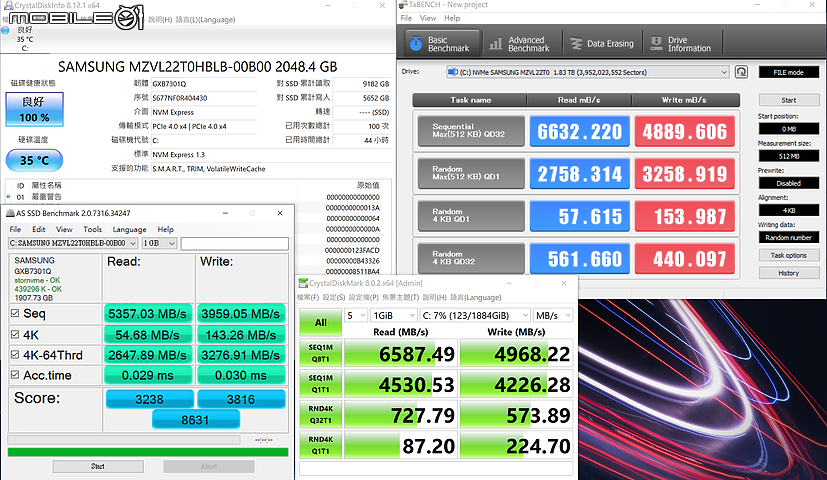827x480 pixels.
Task: Open TxBENCH Help menu
Action: 452,18
